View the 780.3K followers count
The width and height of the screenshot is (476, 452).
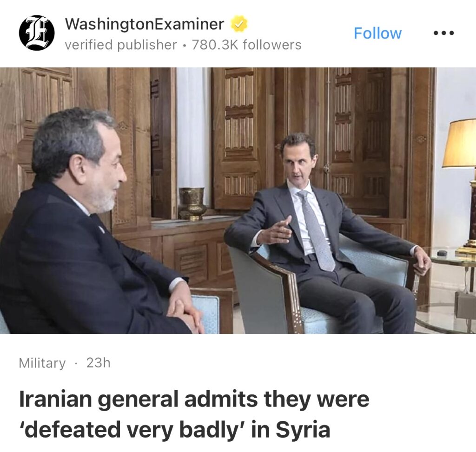click(x=246, y=45)
